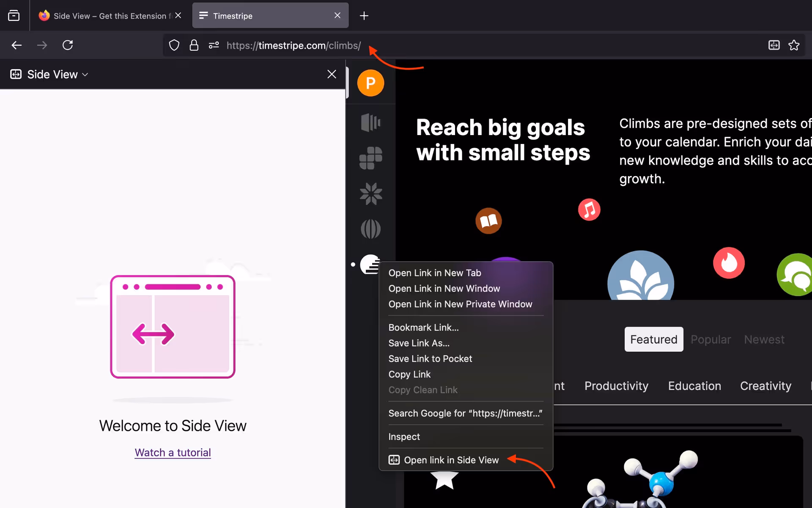Open site permissions icon beside the padlock
The height and width of the screenshot is (508, 812).
pyautogui.click(x=214, y=45)
